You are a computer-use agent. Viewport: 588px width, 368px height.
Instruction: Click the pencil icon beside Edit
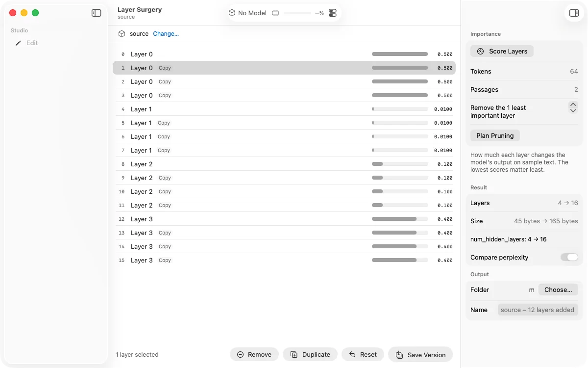pyautogui.click(x=18, y=43)
